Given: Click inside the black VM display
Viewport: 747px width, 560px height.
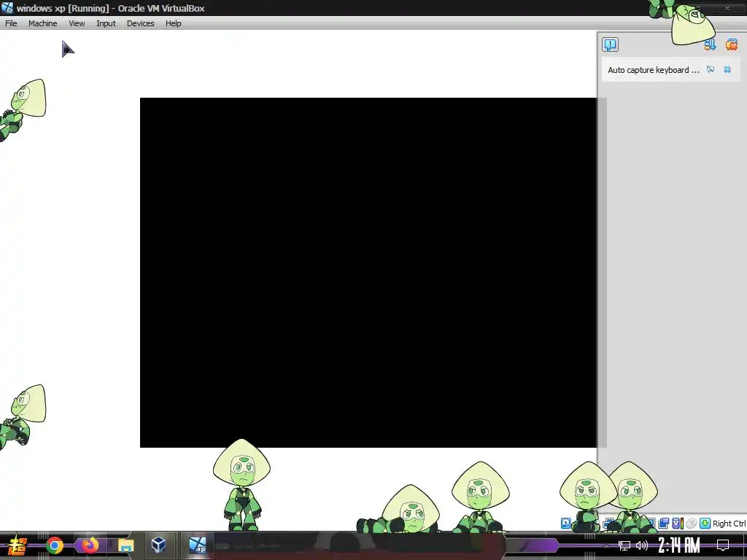Looking at the screenshot, I should coord(368,273).
